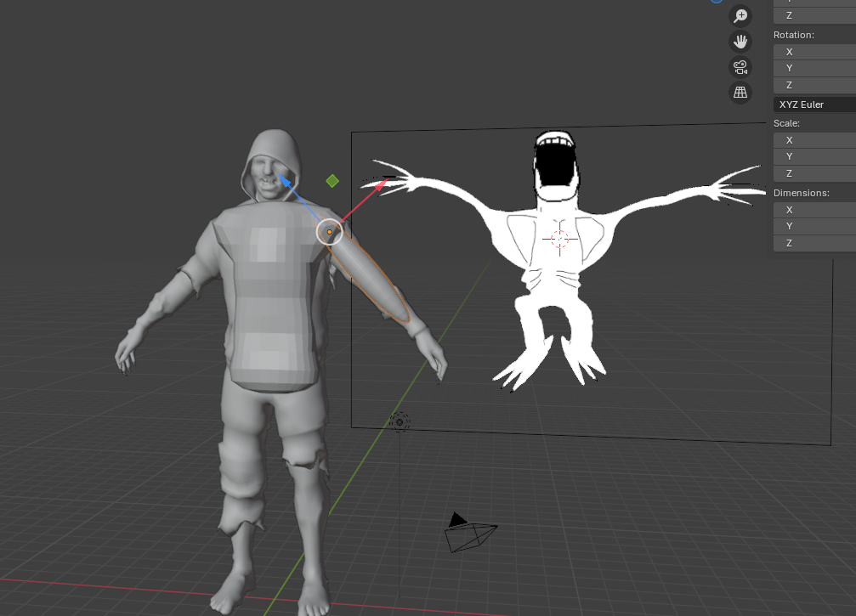Click the green diamond gizmo handle
Screen dimensions: 856x616
[332, 181]
